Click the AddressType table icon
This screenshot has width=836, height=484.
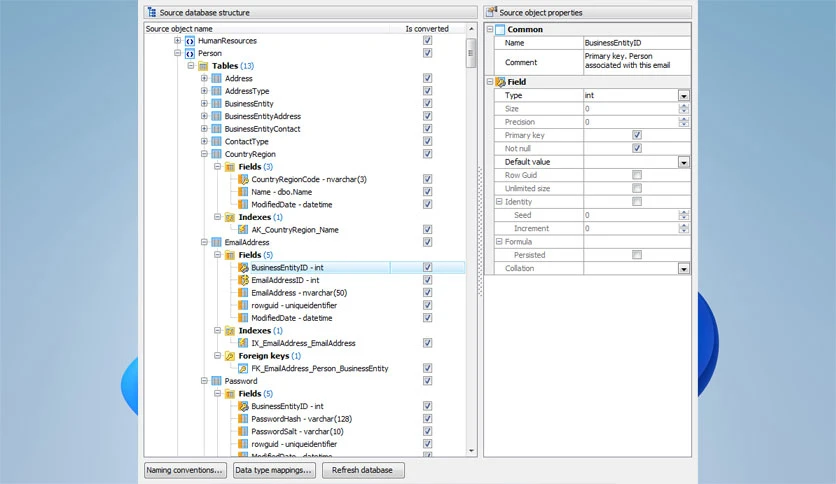(x=216, y=91)
